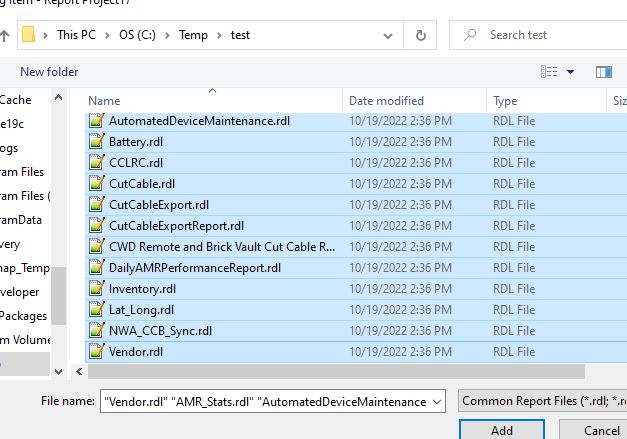Click the RDL File type of Vendor.rdl

514,351
